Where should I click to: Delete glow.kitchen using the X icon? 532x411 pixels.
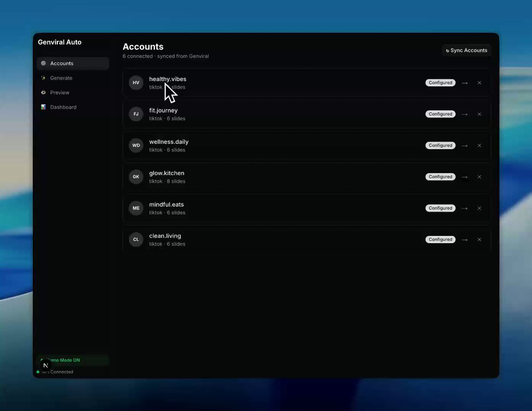click(479, 177)
